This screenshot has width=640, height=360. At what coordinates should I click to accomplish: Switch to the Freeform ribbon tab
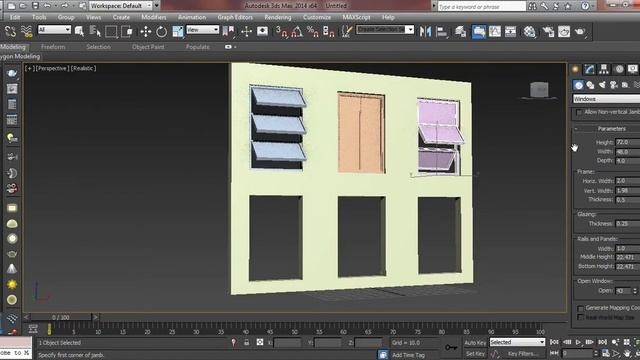pyautogui.click(x=53, y=47)
